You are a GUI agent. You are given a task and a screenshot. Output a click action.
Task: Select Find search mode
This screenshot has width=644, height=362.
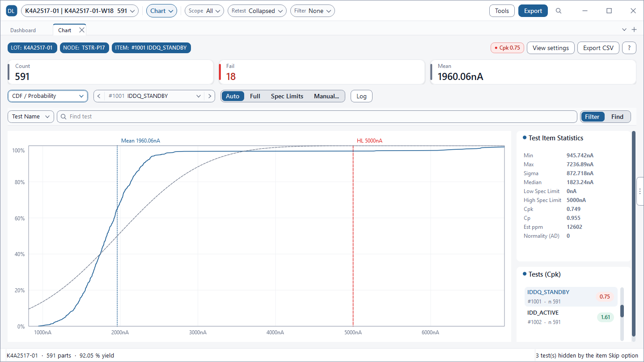pos(617,117)
